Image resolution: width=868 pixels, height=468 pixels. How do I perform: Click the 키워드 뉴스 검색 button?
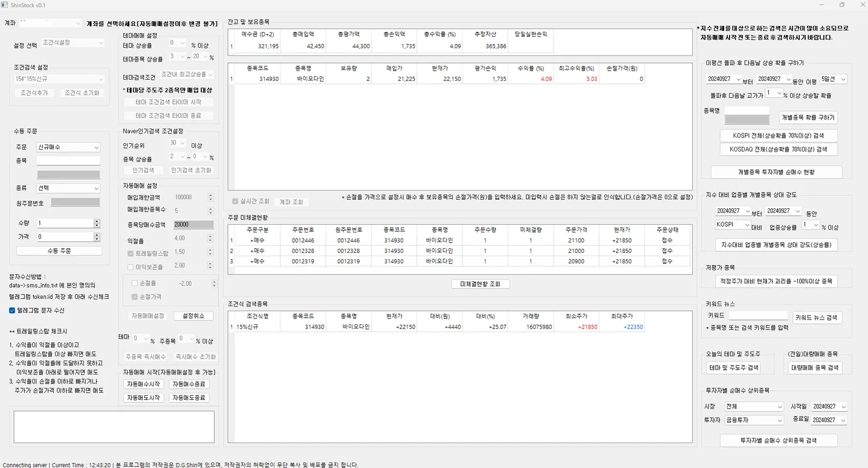(x=817, y=318)
